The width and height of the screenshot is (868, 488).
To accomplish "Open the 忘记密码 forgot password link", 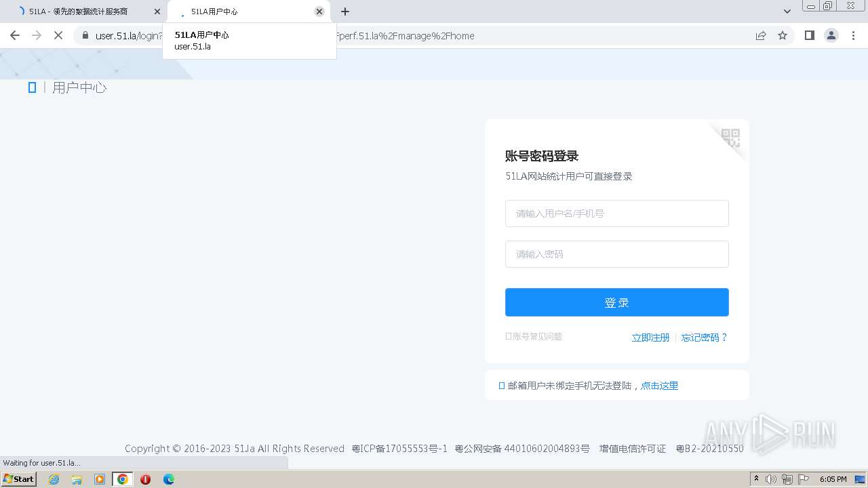I will (704, 338).
